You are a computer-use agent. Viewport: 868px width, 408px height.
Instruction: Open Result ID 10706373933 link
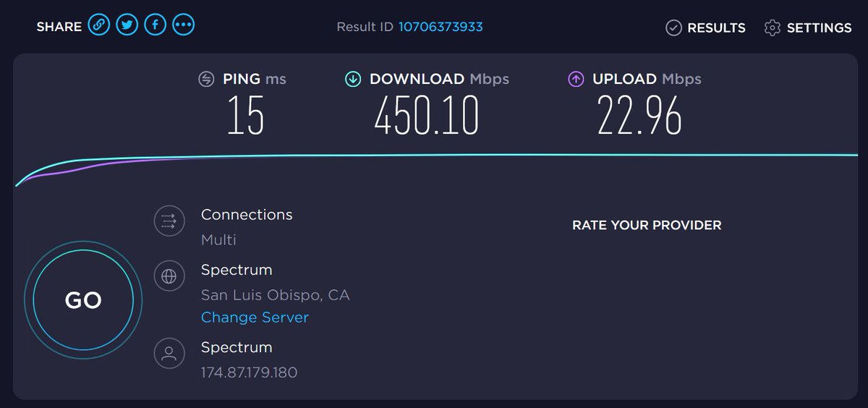click(x=441, y=27)
